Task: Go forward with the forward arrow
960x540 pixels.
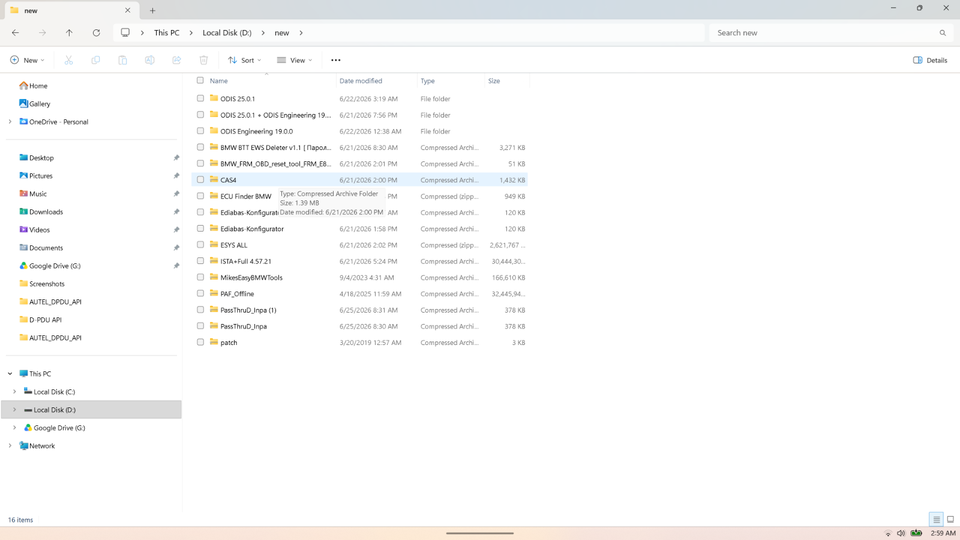Action: coord(42,32)
